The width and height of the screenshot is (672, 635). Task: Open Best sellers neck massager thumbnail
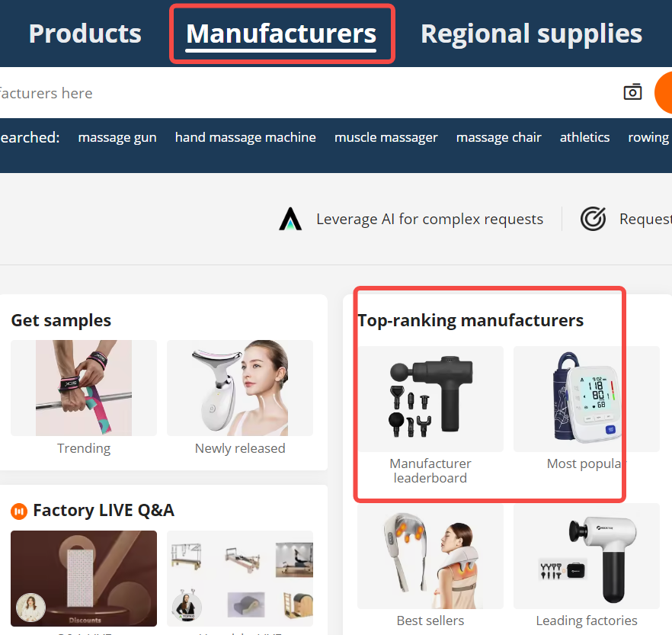430,556
